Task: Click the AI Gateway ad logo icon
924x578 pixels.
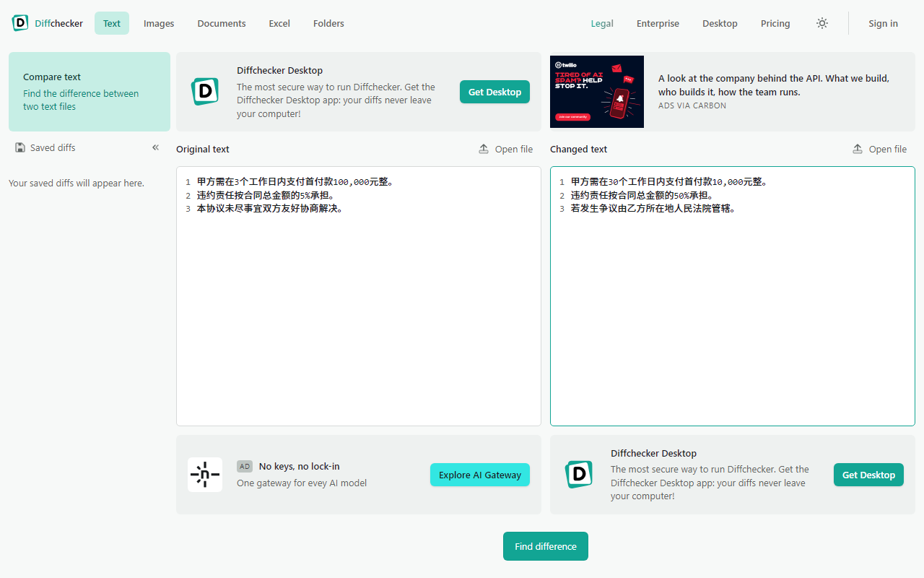Action: coord(205,475)
